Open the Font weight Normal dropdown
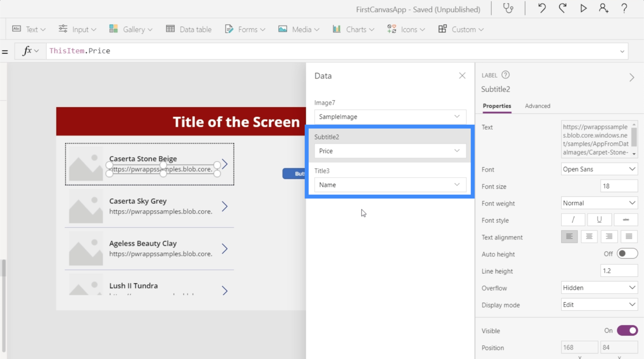This screenshot has width=644, height=359. coord(599,203)
